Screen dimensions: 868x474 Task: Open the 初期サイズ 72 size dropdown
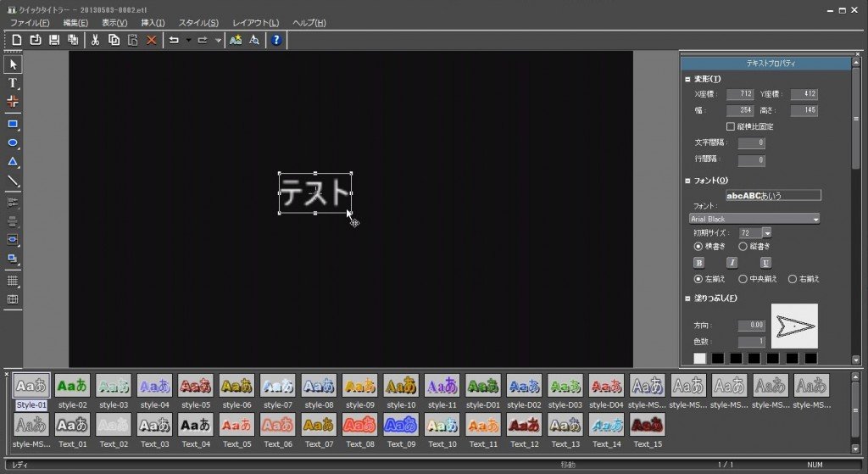coord(766,232)
